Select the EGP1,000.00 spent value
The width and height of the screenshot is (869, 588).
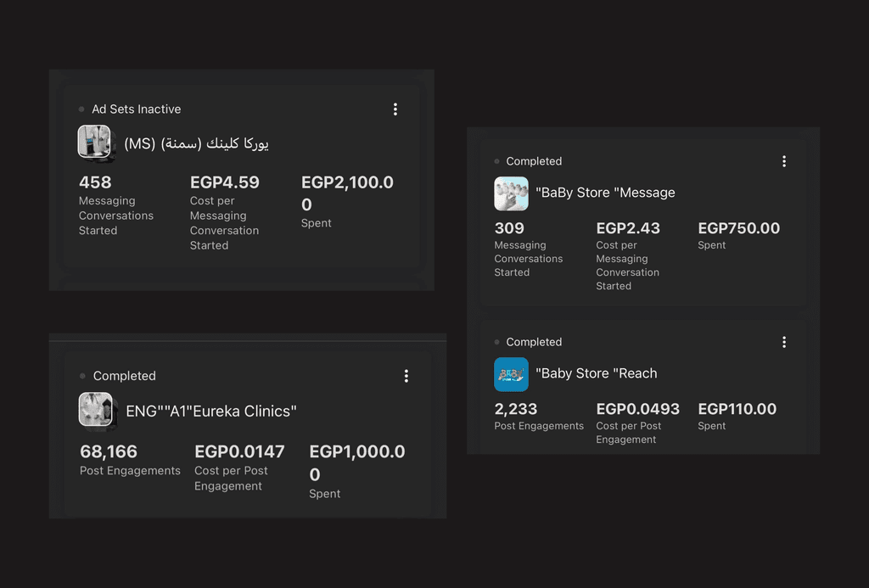(x=357, y=463)
